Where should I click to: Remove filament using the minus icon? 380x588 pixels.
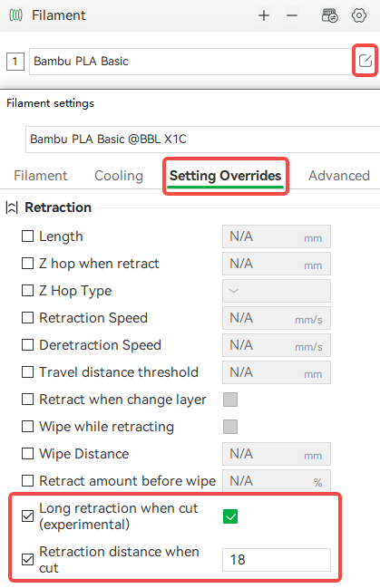(x=292, y=15)
